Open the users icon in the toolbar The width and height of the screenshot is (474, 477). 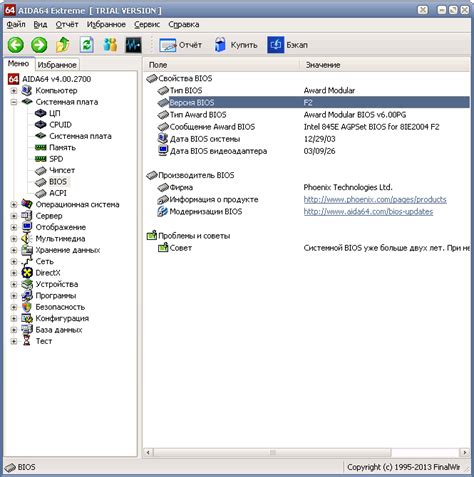(x=110, y=45)
